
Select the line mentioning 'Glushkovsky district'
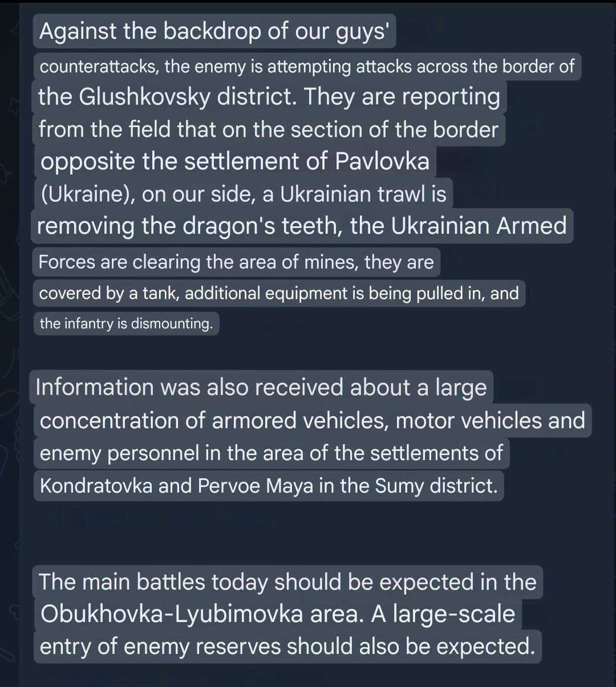(269, 97)
